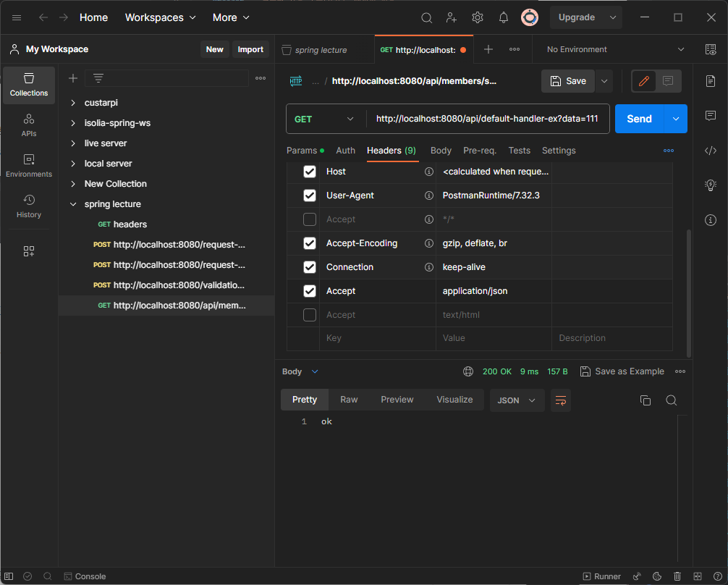Image resolution: width=728 pixels, height=585 pixels.
Task: Open the Collections sidebar panel
Action: click(29, 85)
